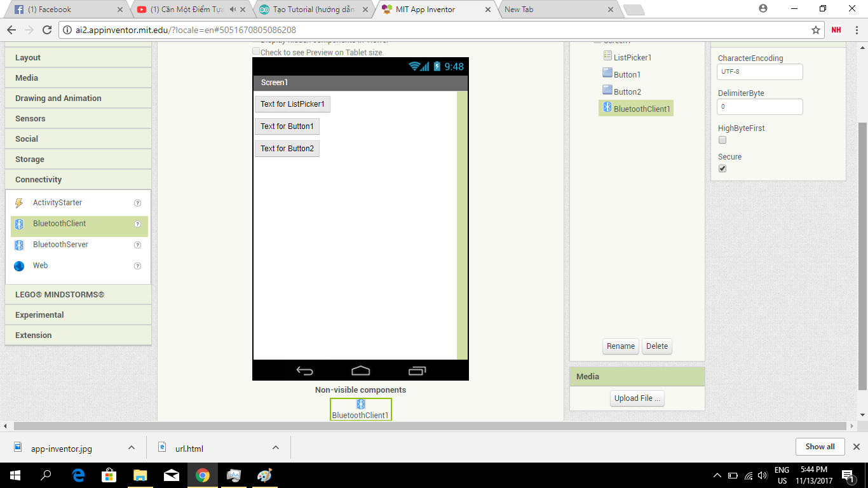
Task: Enable the HighByteFirst checkbox
Action: tap(722, 140)
